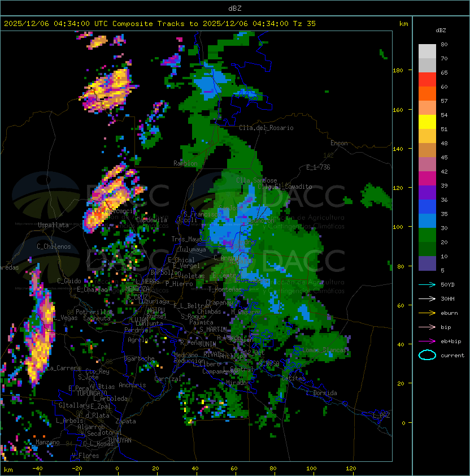
Task: Click the E_1-736 map label
Action: tap(318, 167)
